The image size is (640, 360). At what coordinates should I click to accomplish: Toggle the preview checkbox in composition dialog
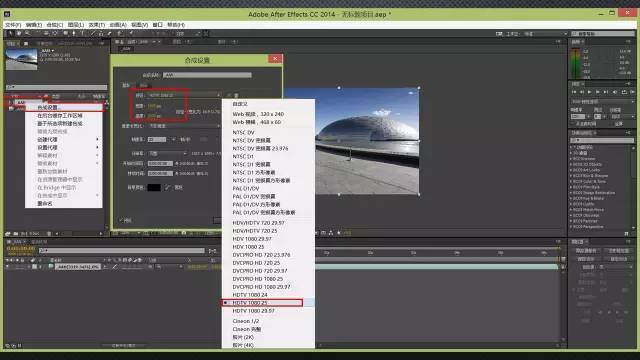121,220
